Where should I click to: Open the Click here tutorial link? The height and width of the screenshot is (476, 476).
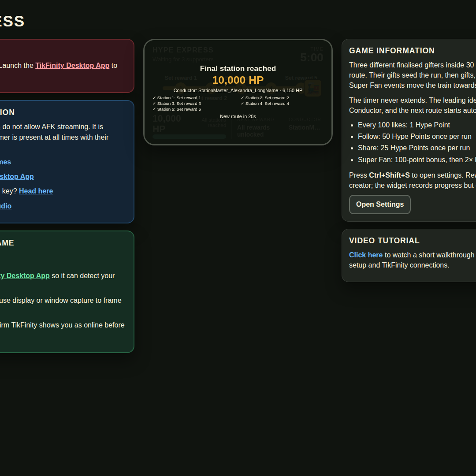coord(366,255)
